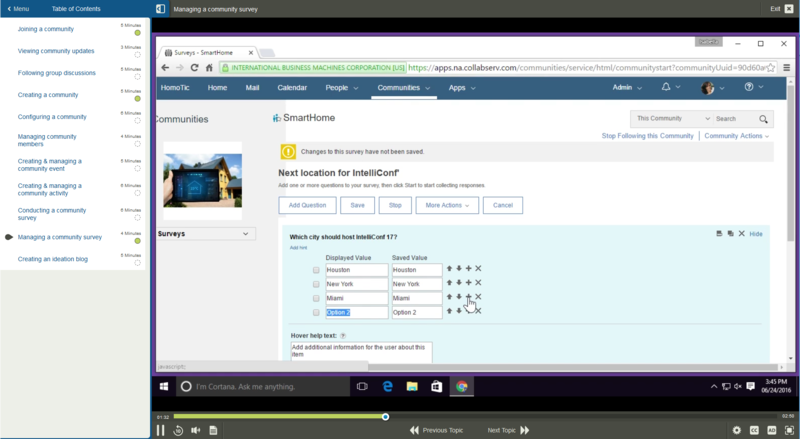Check the Option 2 checkbox
This screenshot has width=800, height=439.
316,312
